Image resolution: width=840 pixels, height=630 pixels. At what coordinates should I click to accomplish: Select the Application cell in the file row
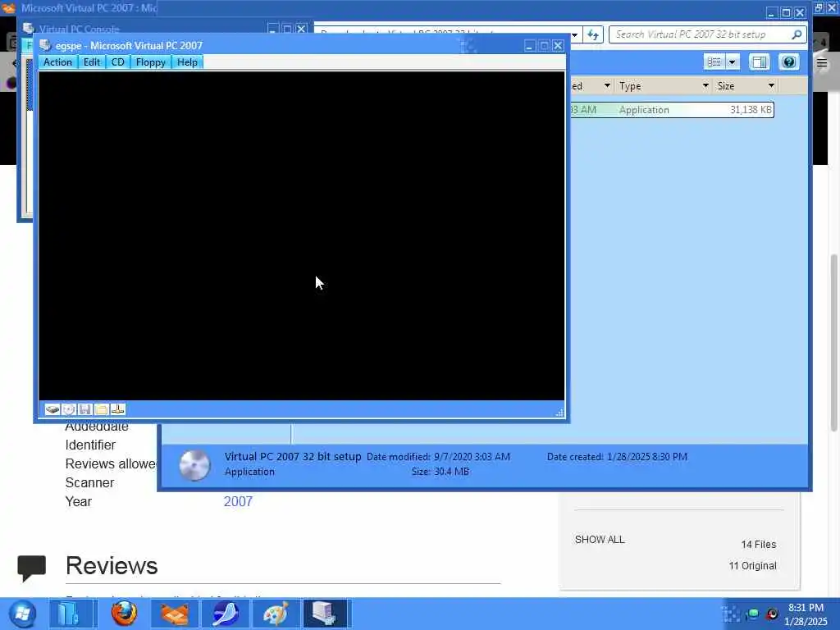click(644, 110)
